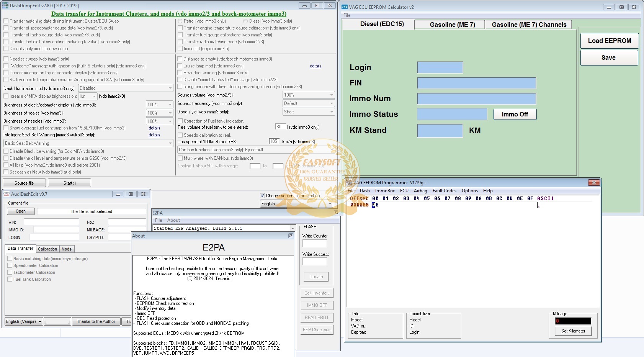This screenshot has height=357, width=644.
Task: Open Options menu in VAG EEPROM Programmer
Action: [x=470, y=191]
